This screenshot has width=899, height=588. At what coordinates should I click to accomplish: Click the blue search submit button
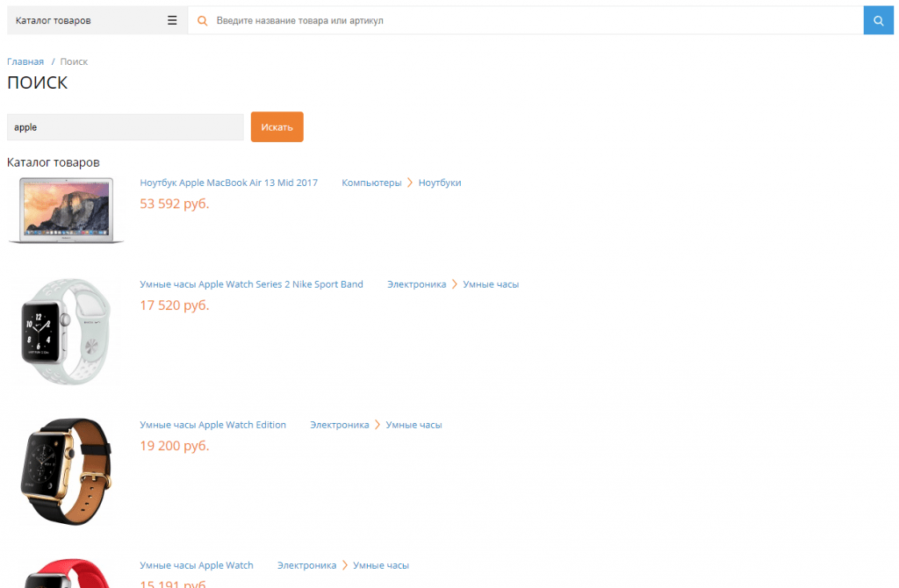click(878, 21)
